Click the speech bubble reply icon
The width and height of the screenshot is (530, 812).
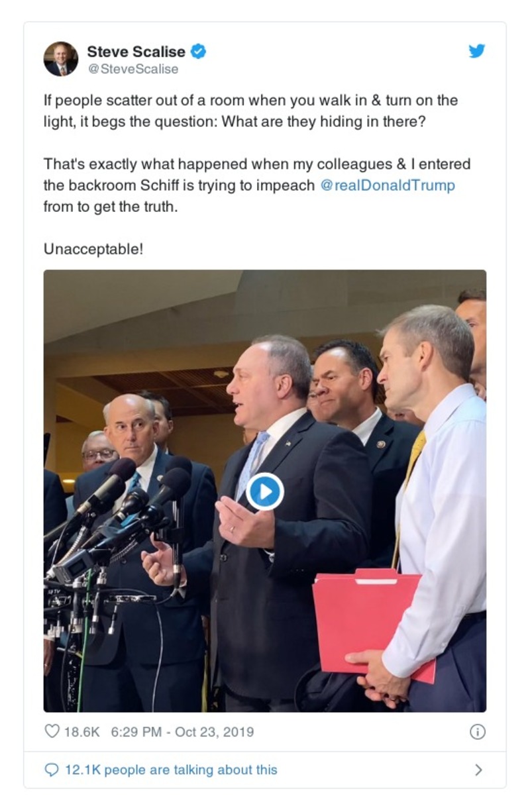click(x=52, y=770)
